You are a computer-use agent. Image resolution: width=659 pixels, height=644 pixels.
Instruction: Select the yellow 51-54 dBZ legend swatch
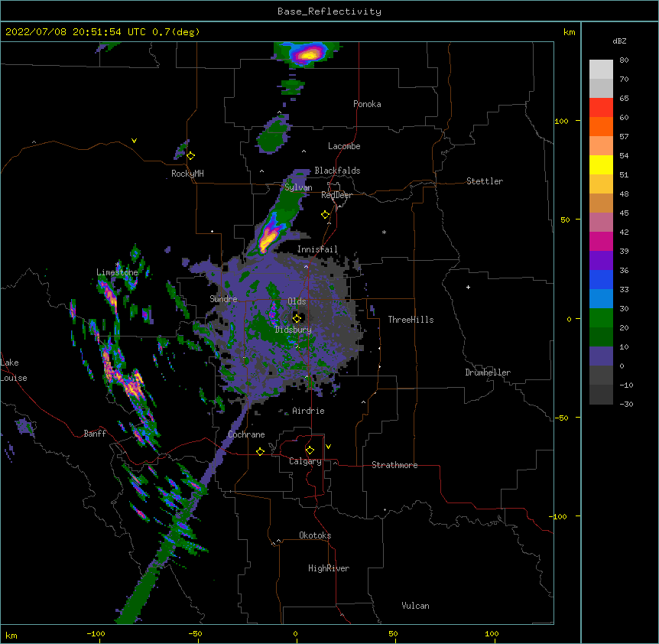pos(601,164)
